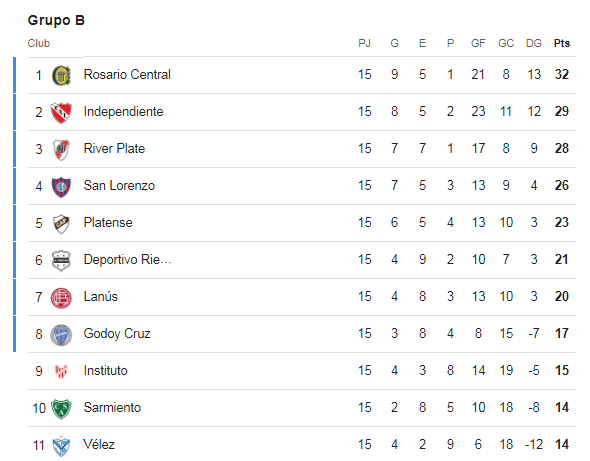The height and width of the screenshot is (461, 590).
Task: Select the Godoy Cruz crest
Action: tap(61, 335)
